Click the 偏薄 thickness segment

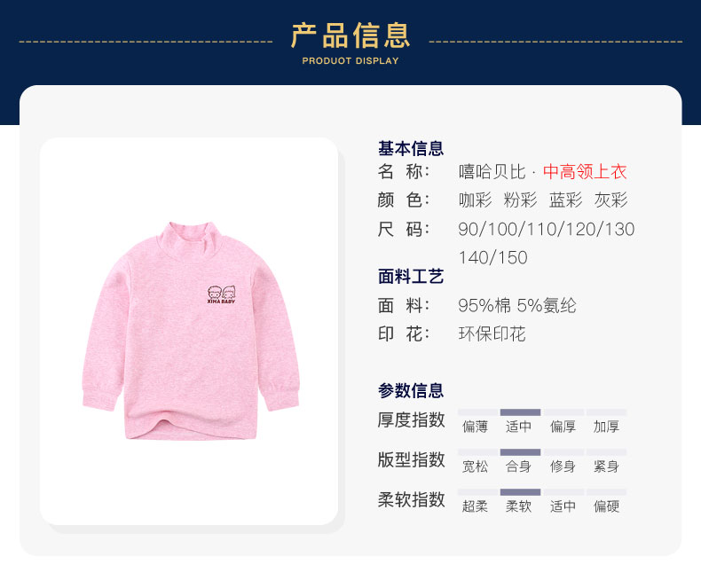point(477,412)
